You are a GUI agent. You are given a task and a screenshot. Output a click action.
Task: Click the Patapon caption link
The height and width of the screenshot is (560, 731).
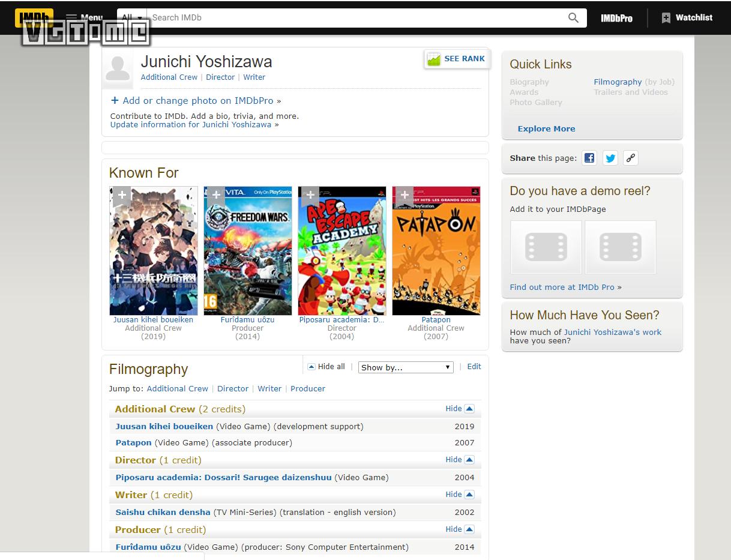pyautogui.click(x=436, y=320)
